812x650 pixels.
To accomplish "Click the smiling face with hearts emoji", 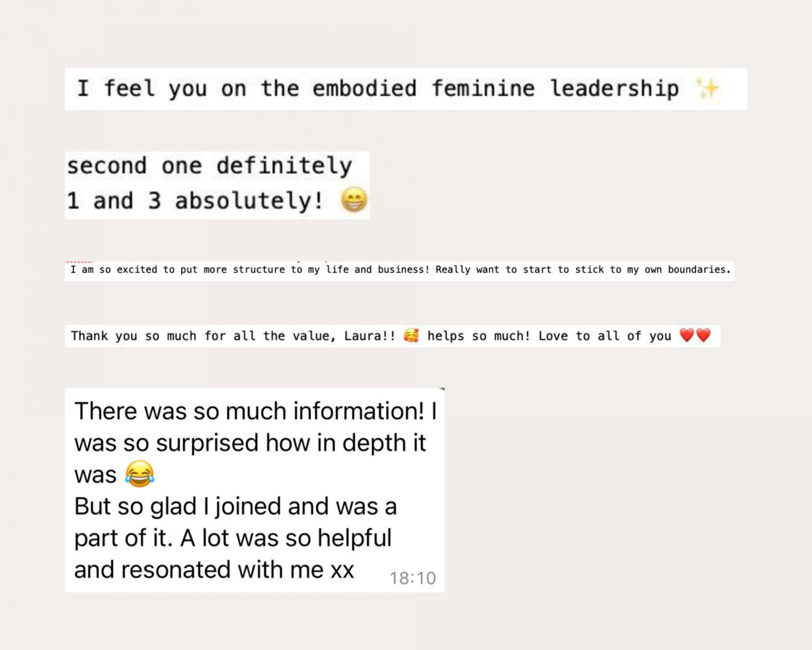I will click(x=411, y=336).
